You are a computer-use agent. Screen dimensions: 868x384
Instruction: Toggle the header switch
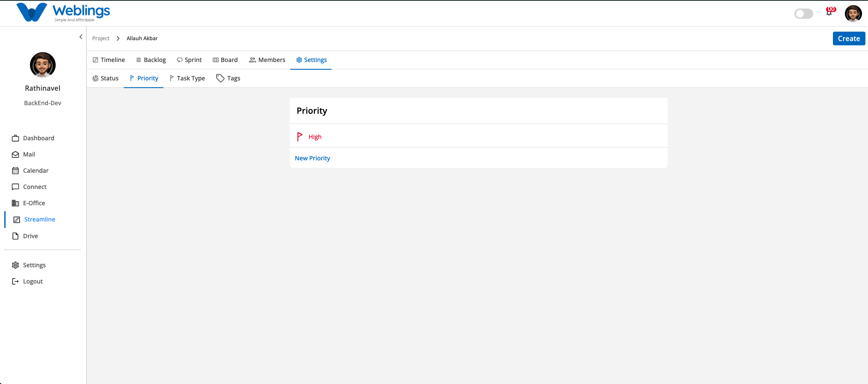[x=803, y=14]
